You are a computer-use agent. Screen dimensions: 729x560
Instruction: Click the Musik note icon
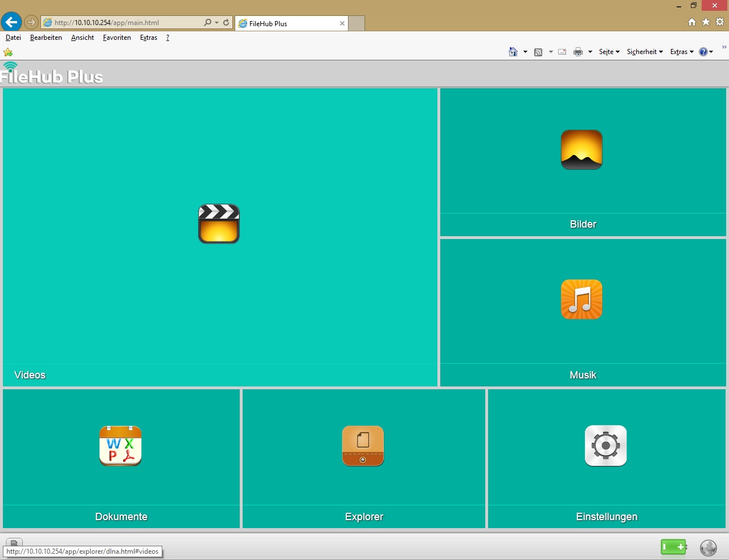[581, 299]
